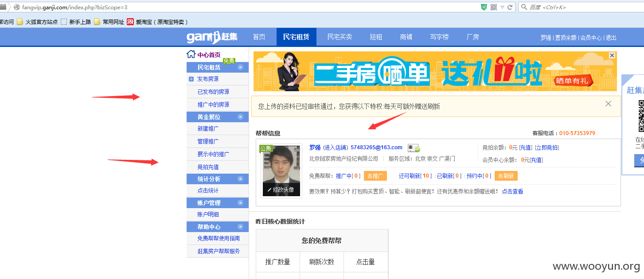Open 免费帮帮使用指南 link

coord(219,239)
